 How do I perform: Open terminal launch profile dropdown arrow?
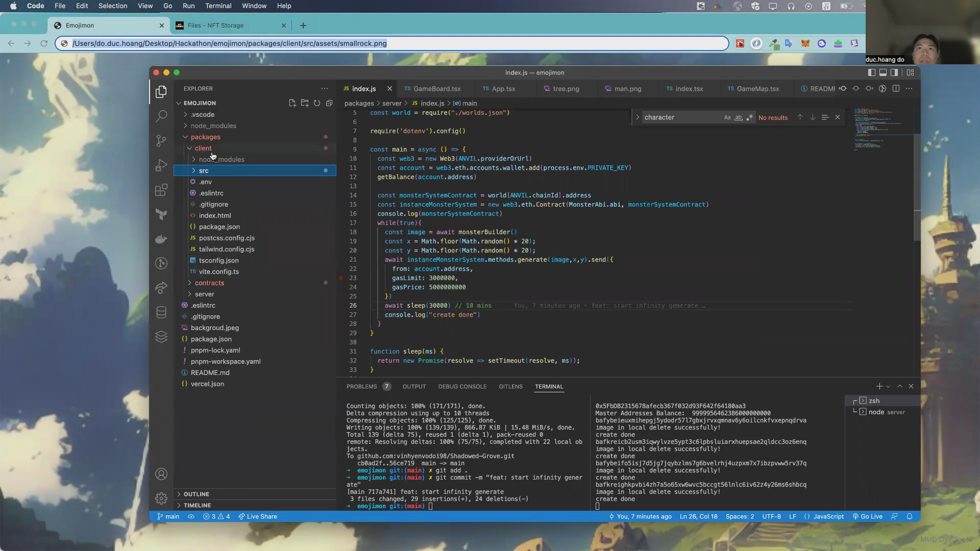(888, 387)
